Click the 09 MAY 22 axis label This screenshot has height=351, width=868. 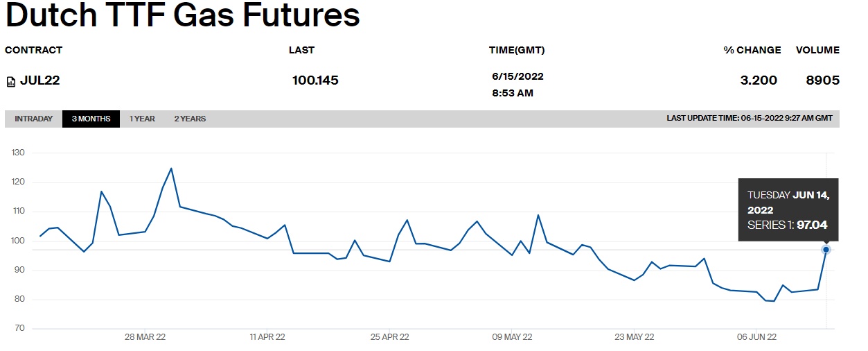[512, 337]
